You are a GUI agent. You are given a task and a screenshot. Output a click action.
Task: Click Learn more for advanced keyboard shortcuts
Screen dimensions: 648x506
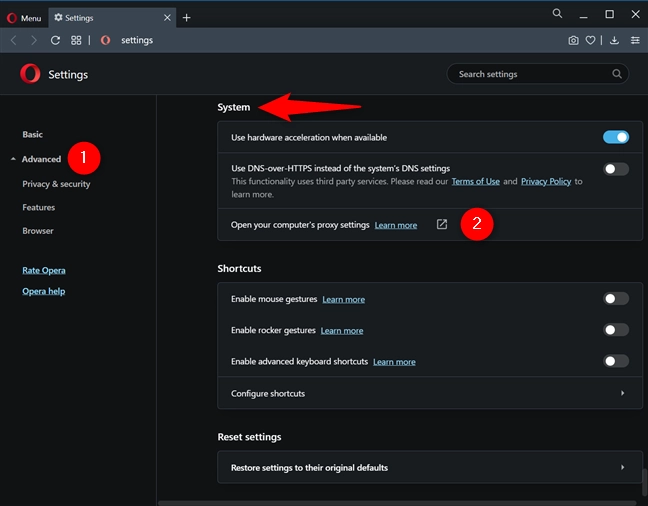(x=394, y=362)
